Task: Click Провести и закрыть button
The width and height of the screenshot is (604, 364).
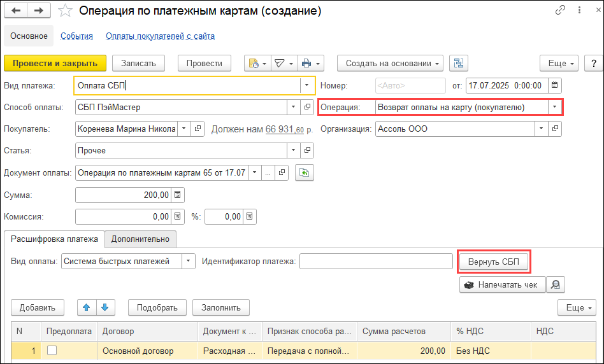Action: coord(55,63)
